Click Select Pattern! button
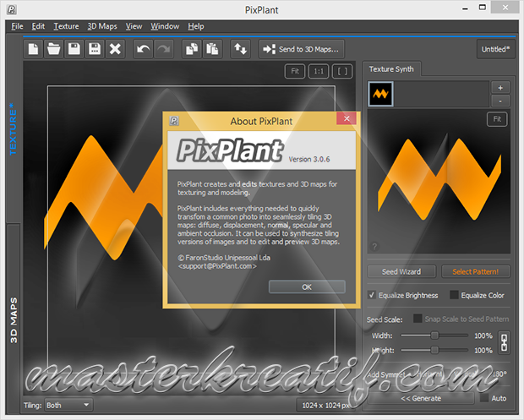Viewport: 524px width, 420px height. click(476, 271)
